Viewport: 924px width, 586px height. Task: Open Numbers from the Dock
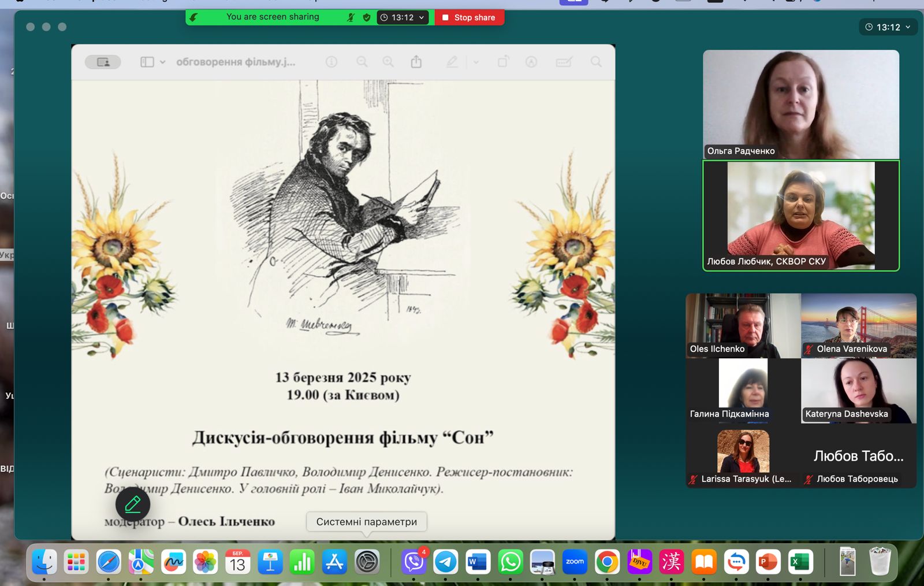point(303,562)
